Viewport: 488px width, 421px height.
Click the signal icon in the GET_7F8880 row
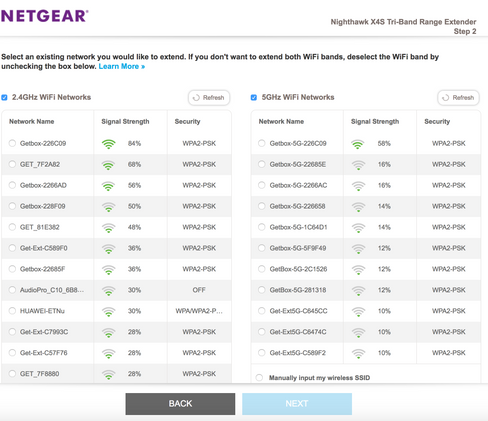(108, 374)
